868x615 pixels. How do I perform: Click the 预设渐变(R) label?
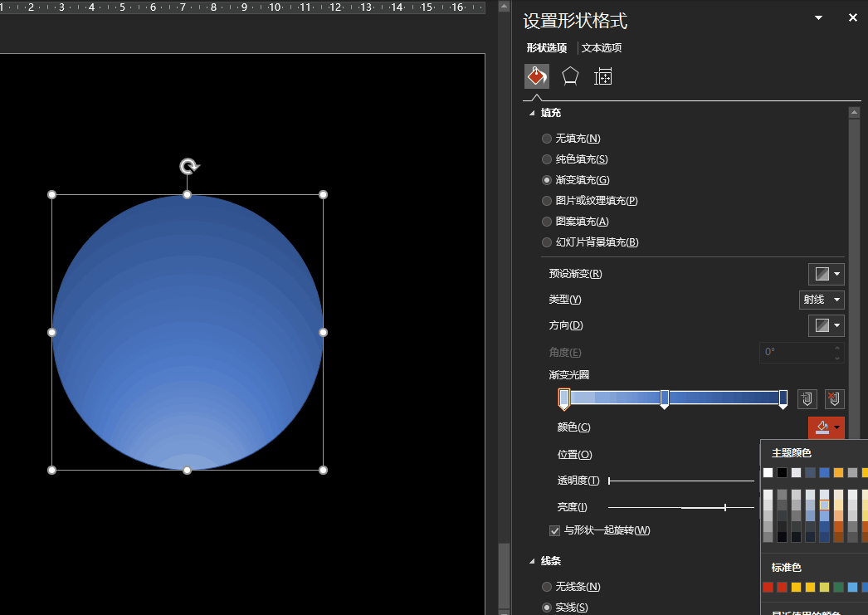tap(575, 273)
